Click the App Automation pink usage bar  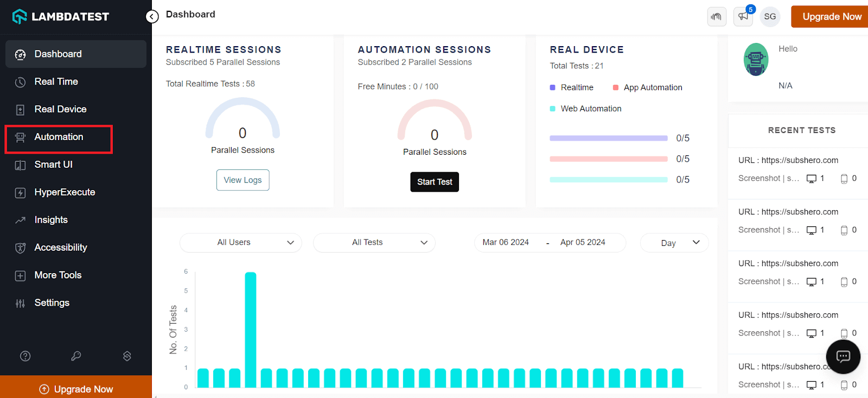(x=609, y=159)
